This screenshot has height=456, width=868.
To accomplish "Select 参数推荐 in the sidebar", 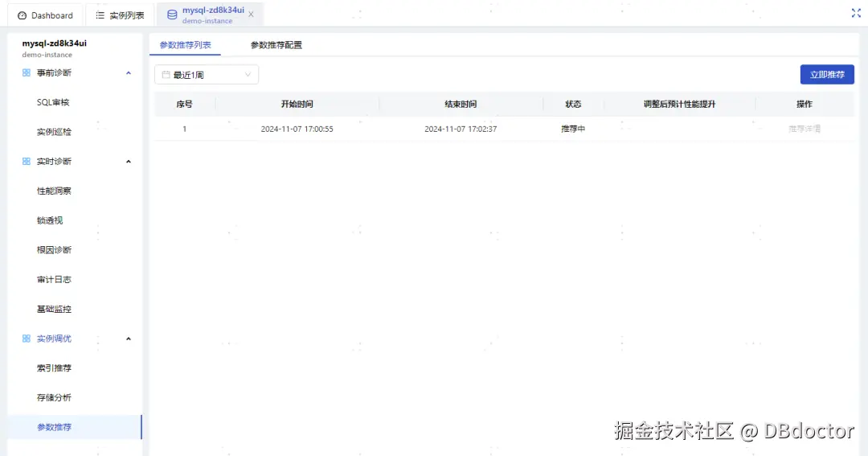I will point(75,427).
